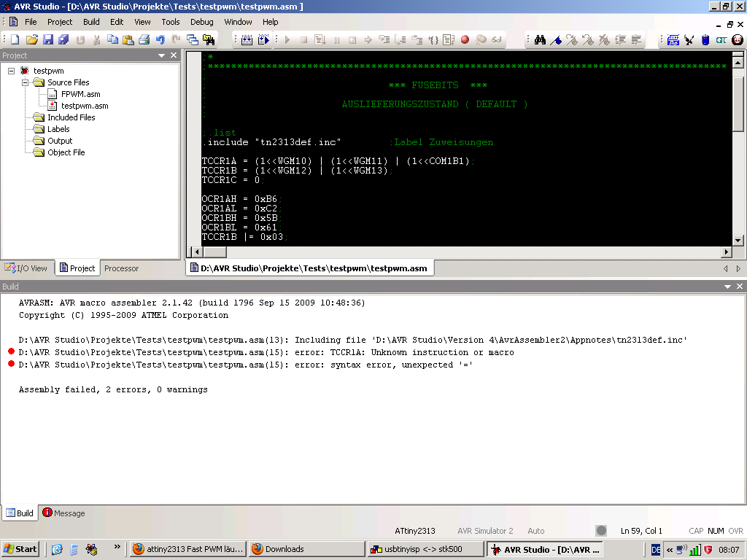
Task: Collapse the testpwm project tree node
Action: point(12,71)
